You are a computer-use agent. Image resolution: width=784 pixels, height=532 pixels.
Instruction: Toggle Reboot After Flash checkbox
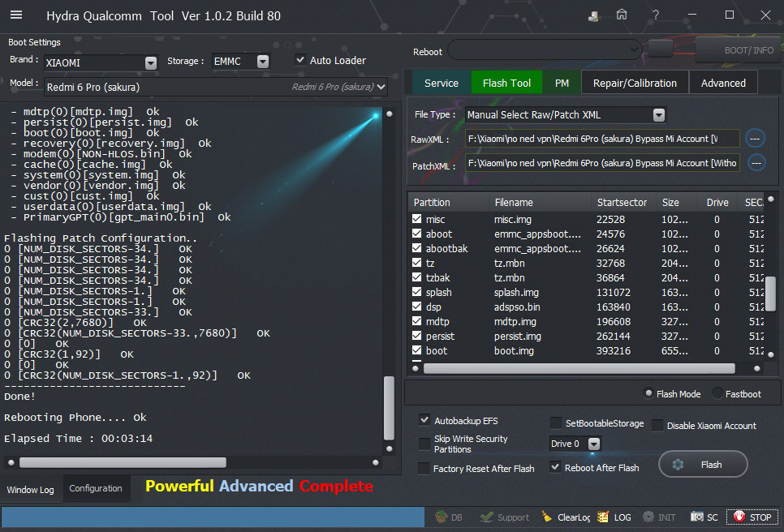coord(555,467)
